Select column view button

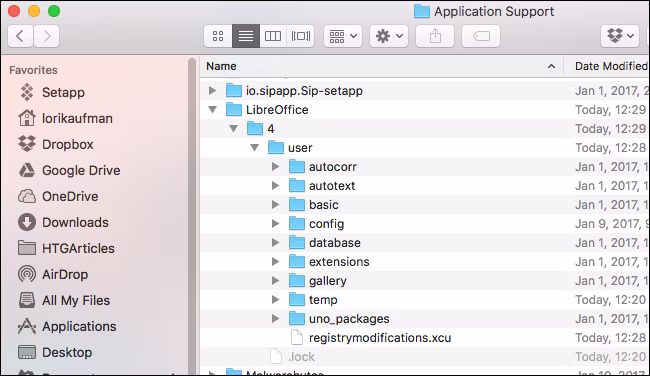273,36
